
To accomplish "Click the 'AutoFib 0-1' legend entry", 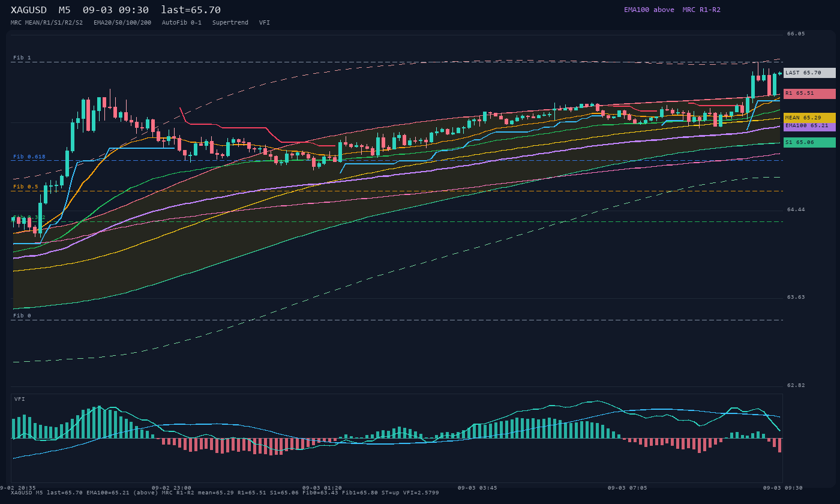I will [182, 23].
